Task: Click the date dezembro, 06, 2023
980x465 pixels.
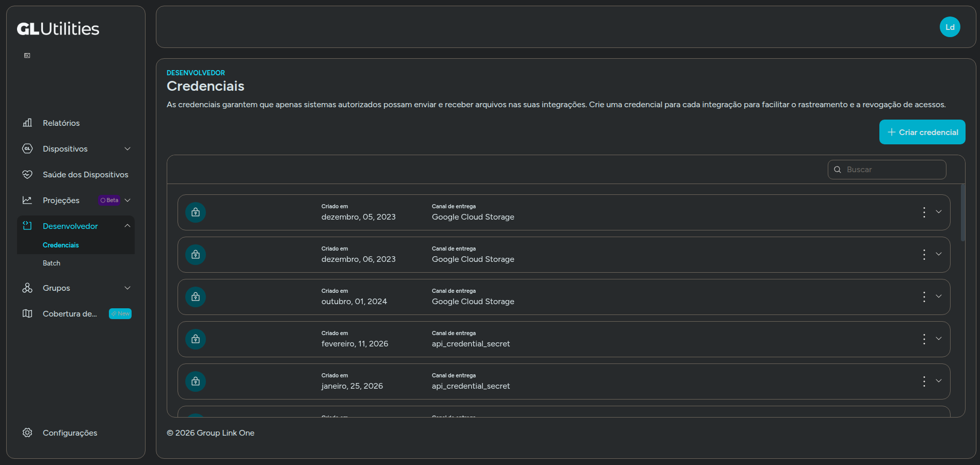Action: [358, 259]
